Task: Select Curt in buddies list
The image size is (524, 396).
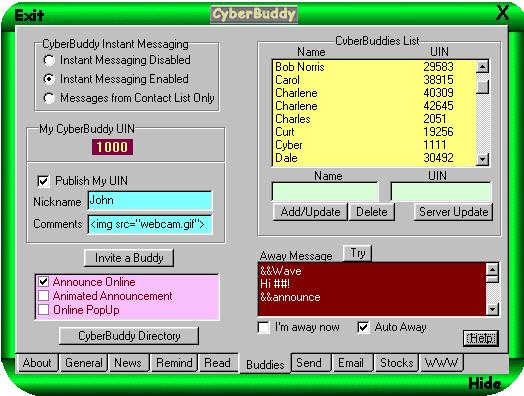Action: pos(374,132)
